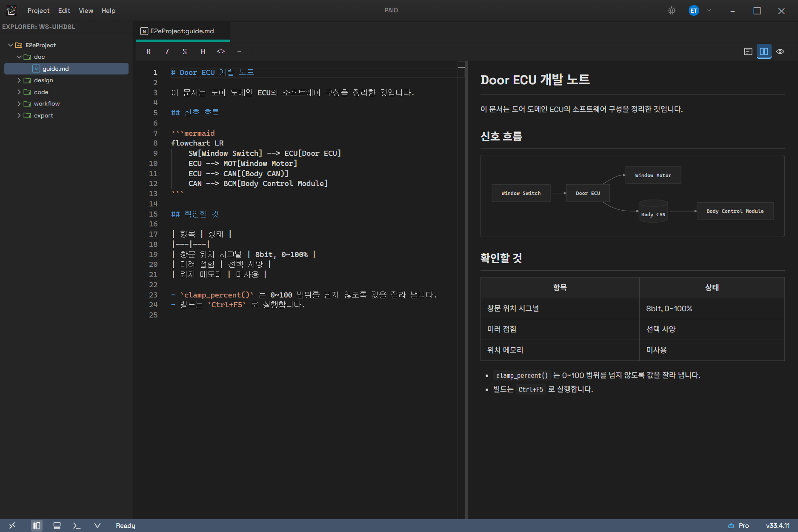Screen dimensions: 798x532
Task: Expand the design folder
Action: (19, 80)
